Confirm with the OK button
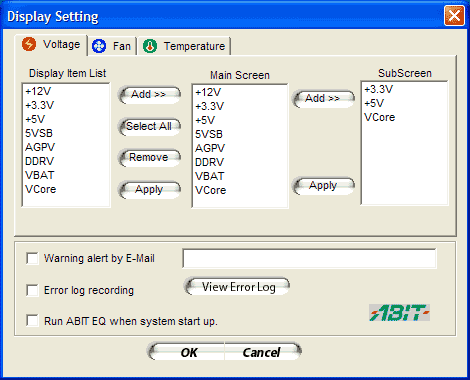 tap(186, 352)
